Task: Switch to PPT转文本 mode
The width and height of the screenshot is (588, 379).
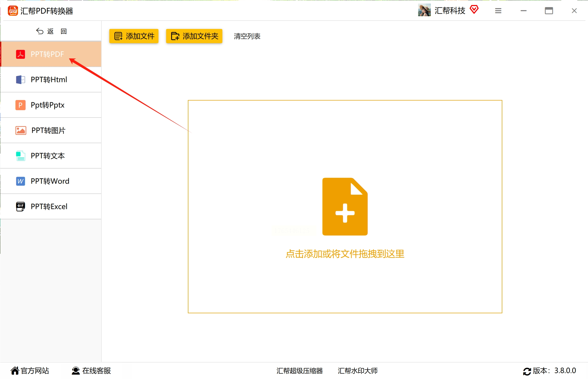Action: pyautogui.click(x=48, y=156)
